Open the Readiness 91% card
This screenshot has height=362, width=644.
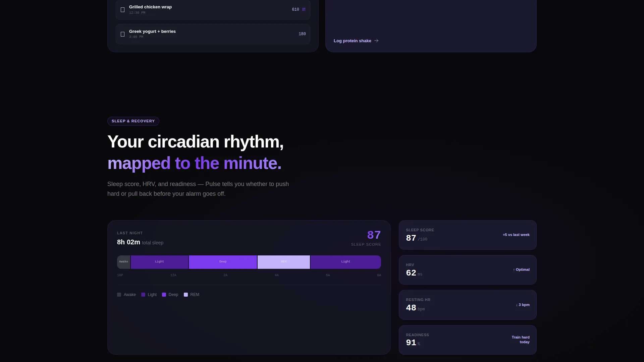click(468, 340)
